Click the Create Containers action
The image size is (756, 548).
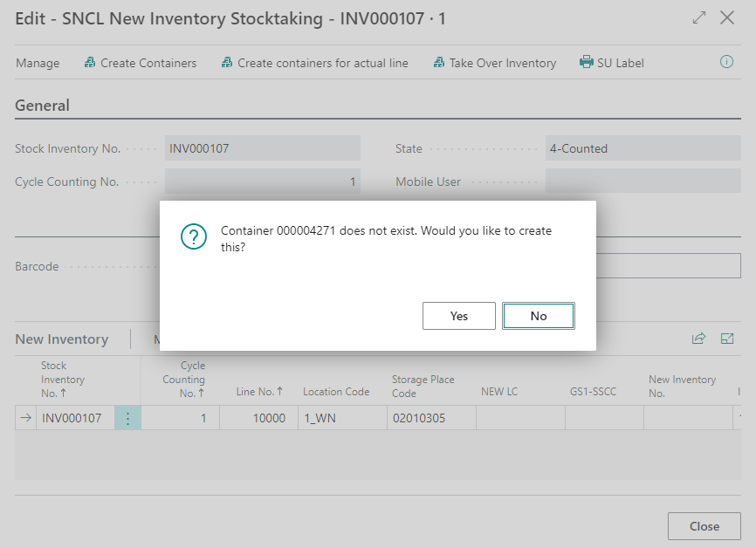pos(140,63)
